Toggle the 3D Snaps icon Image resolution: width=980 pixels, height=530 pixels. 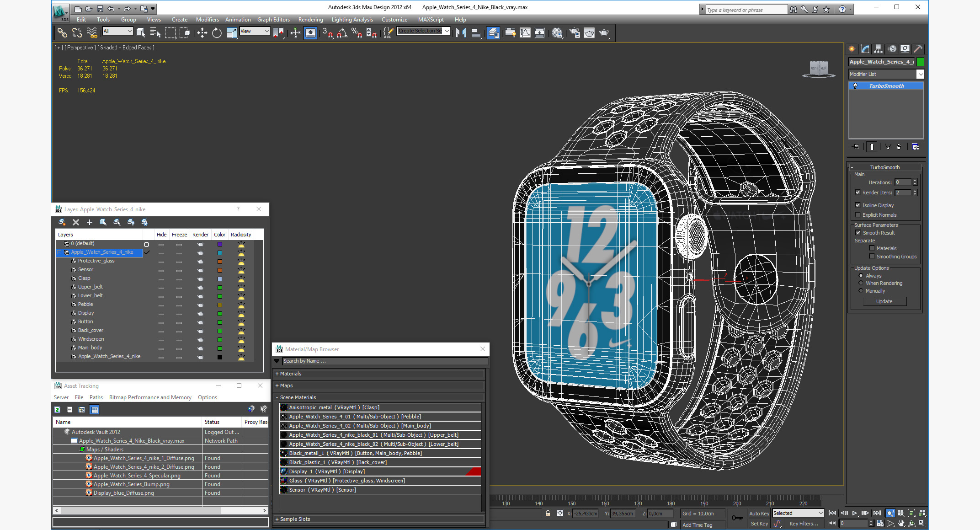point(328,32)
